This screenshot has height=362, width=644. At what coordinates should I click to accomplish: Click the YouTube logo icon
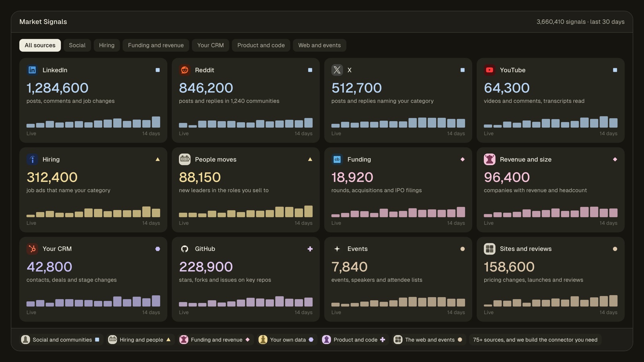tap(489, 70)
